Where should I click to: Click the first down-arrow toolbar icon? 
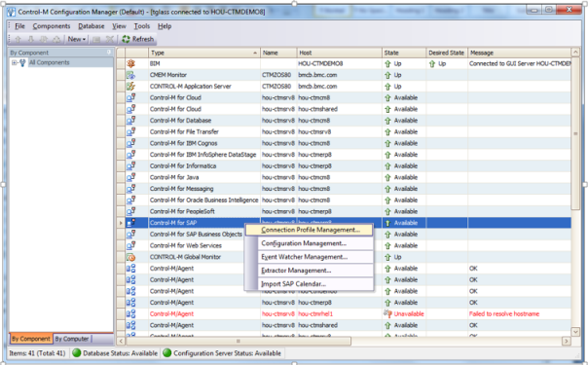point(31,39)
